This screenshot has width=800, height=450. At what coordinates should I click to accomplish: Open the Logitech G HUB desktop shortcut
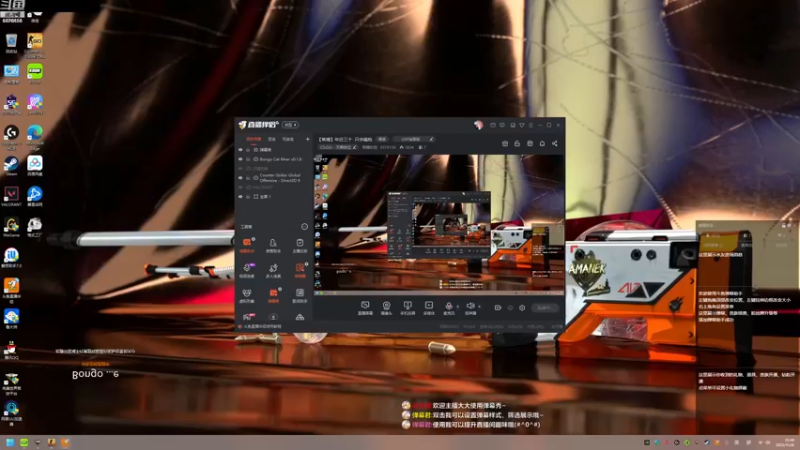(11, 136)
